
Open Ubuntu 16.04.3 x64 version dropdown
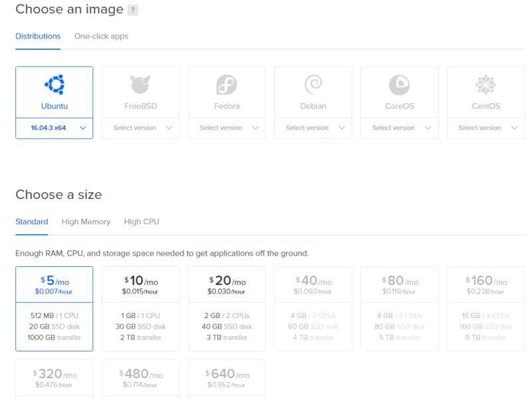point(55,128)
